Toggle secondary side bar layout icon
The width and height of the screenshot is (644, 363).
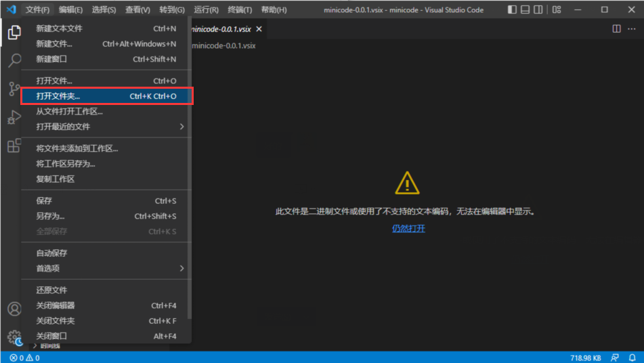point(538,9)
